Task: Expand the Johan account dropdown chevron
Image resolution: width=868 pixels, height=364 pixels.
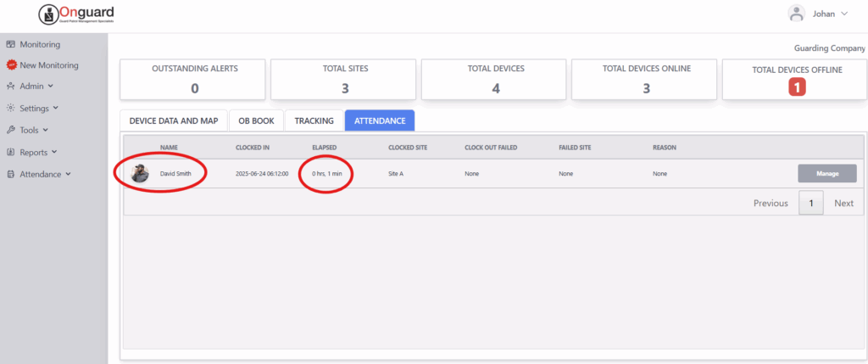Action: pos(844,14)
